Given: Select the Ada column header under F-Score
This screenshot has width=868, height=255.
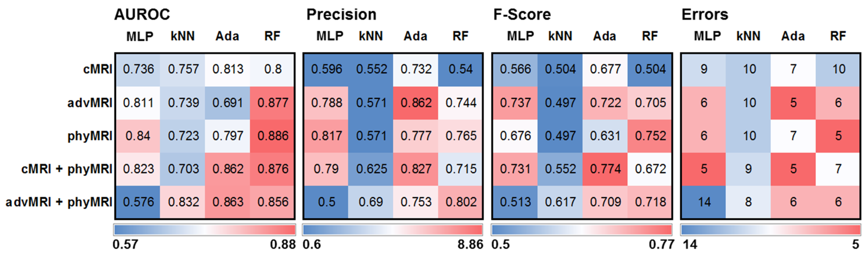Looking at the screenshot, I should 605,36.
